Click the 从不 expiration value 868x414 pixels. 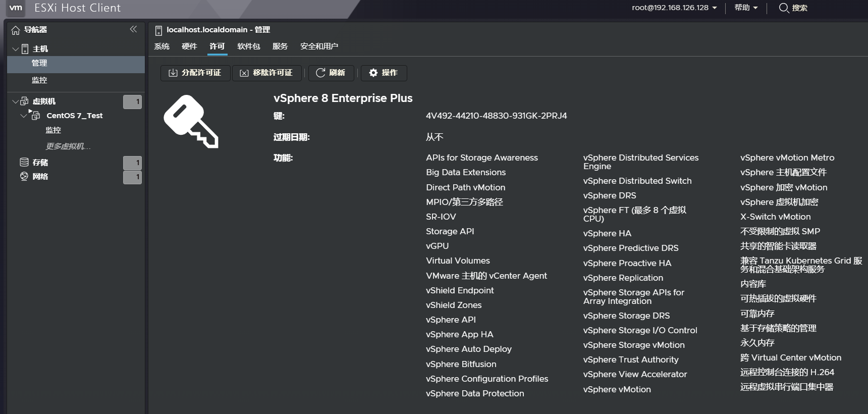(x=435, y=137)
